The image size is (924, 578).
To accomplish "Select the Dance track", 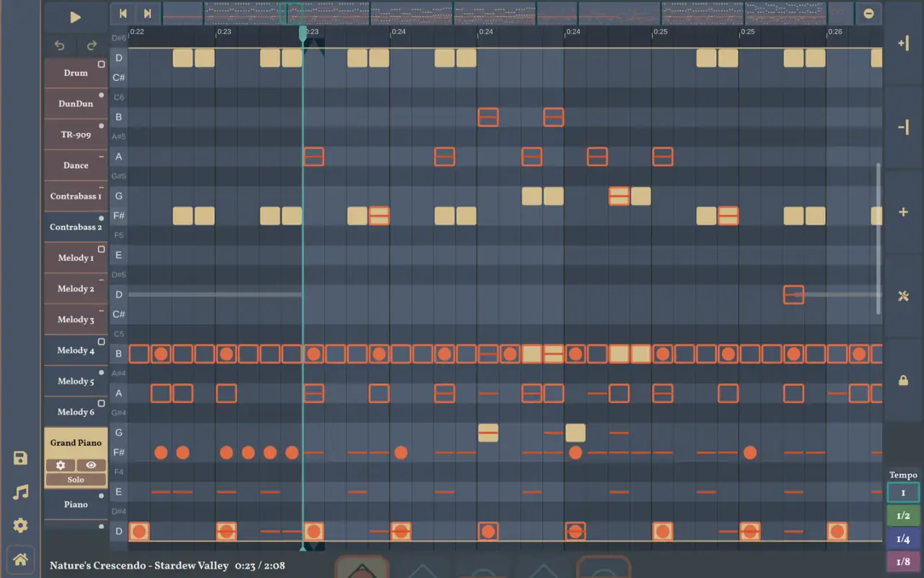I will [x=76, y=165].
